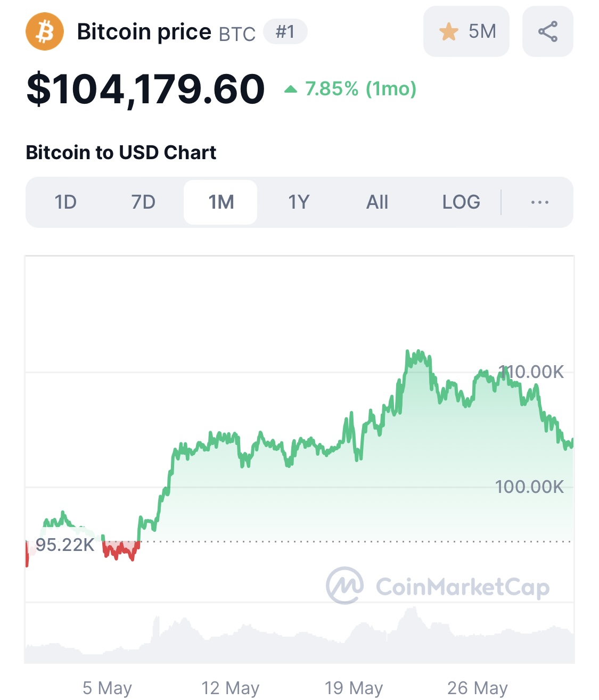
Task: Switch chart to 1Y range
Action: (299, 202)
